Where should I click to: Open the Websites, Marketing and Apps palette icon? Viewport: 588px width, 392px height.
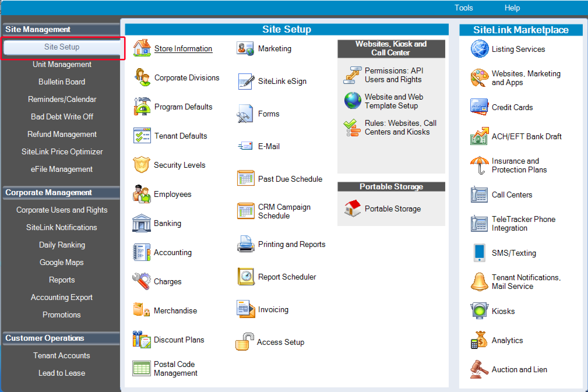pyautogui.click(x=479, y=78)
